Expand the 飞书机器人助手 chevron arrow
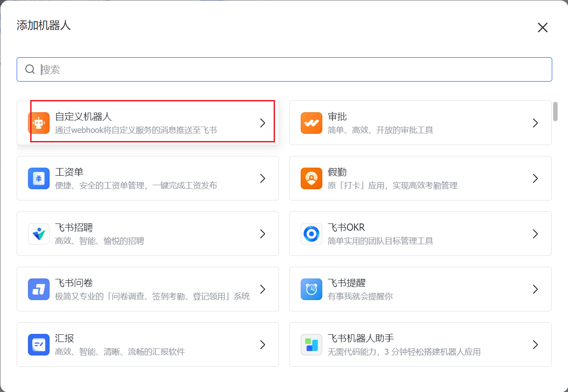 point(536,345)
